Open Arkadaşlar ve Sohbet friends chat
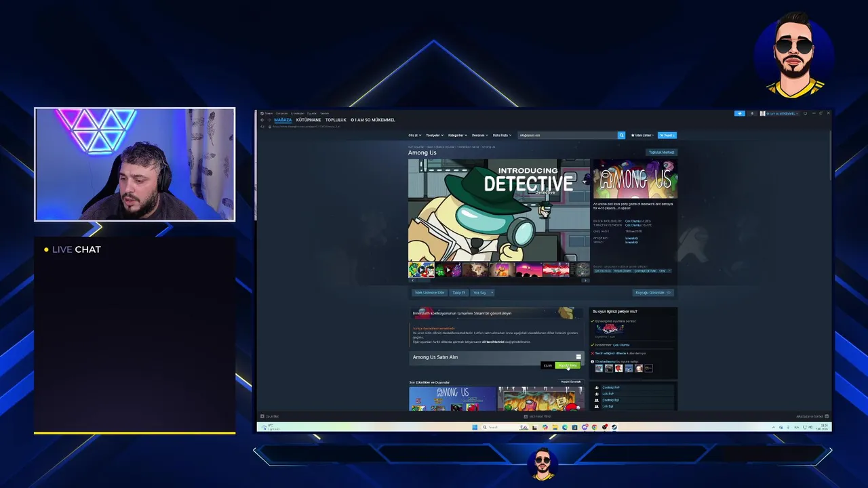Image resolution: width=868 pixels, height=488 pixels. coord(812,416)
